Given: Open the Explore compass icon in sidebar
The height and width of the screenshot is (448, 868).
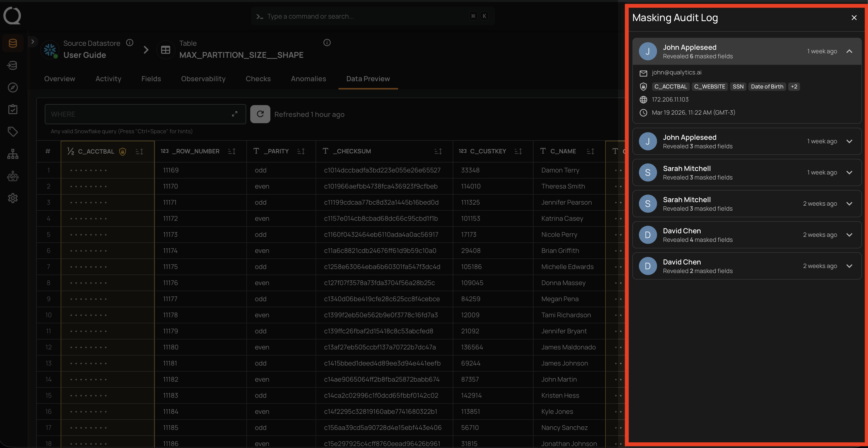Looking at the screenshot, I should 13,87.
